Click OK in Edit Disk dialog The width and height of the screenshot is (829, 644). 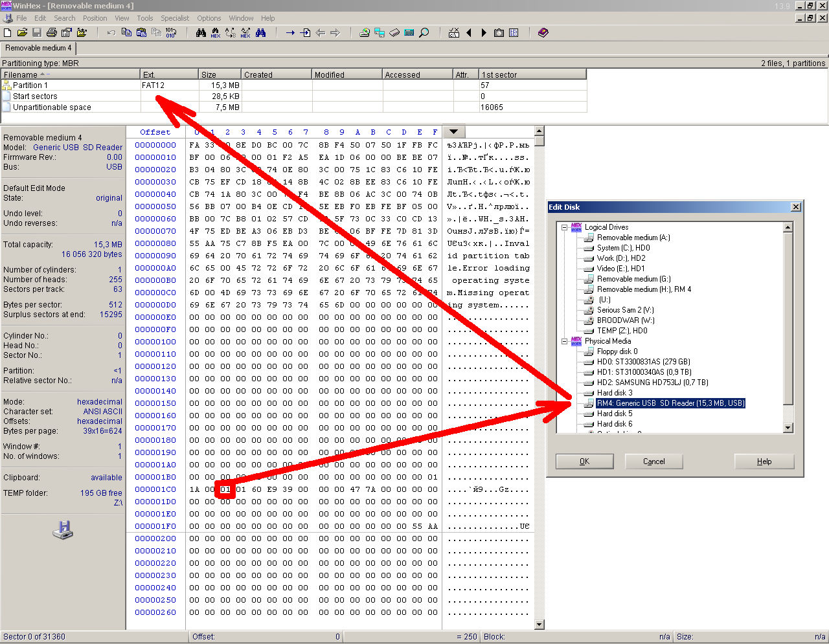[x=584, y=461]
